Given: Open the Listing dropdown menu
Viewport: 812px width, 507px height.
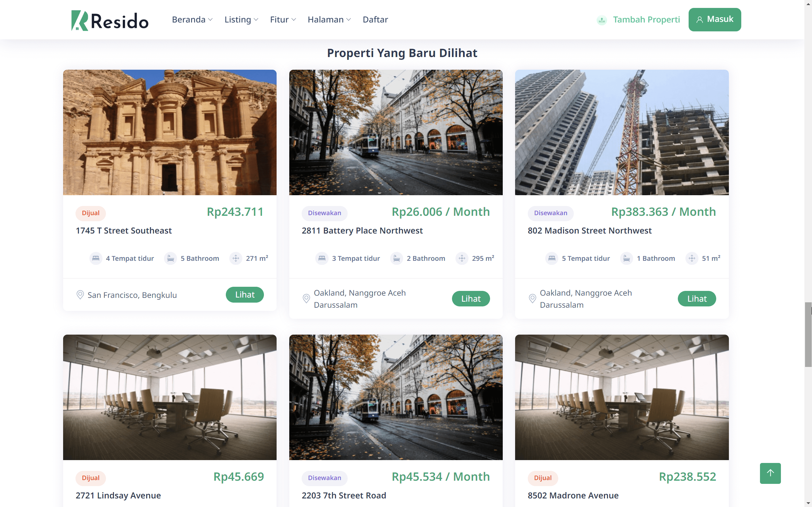Looking at the screenshot, I should pyautogui.click(x=241, y=19).
